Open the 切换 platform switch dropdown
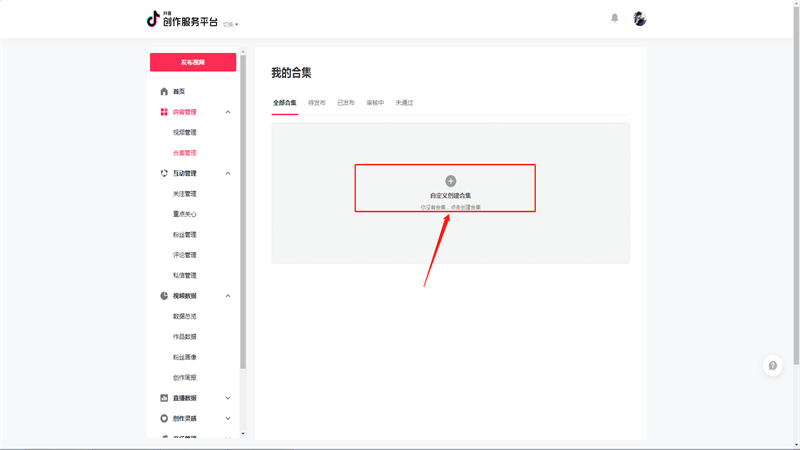Screen dimensions: 800x450 coord(231,24)
